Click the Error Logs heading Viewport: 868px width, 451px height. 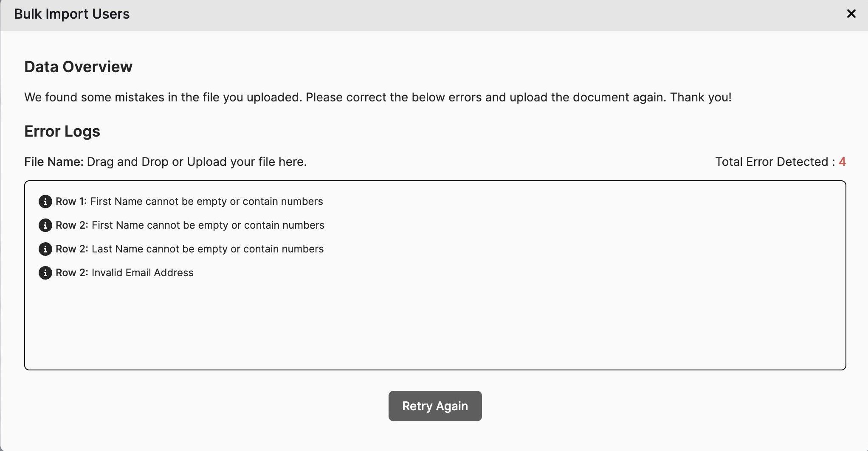tap(62, 132)
